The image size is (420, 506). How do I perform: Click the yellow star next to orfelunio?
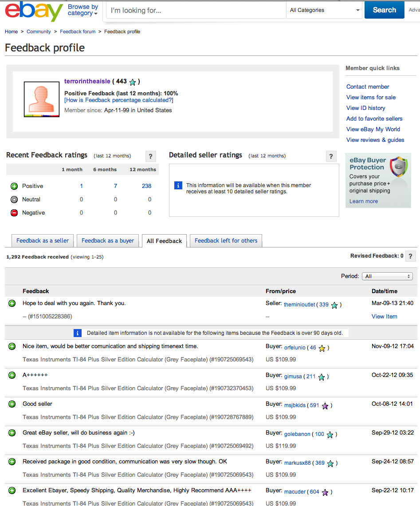pyautogui.click(x=322, y=348)
